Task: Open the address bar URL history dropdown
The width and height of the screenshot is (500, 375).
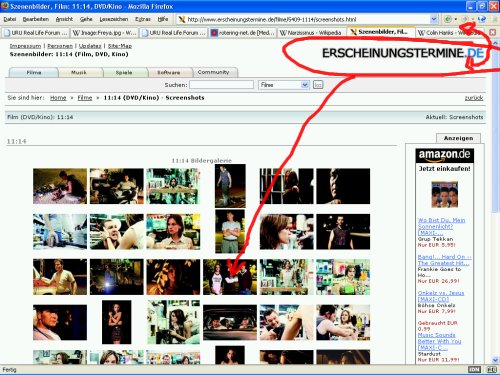Action: [x=433, y=19]
